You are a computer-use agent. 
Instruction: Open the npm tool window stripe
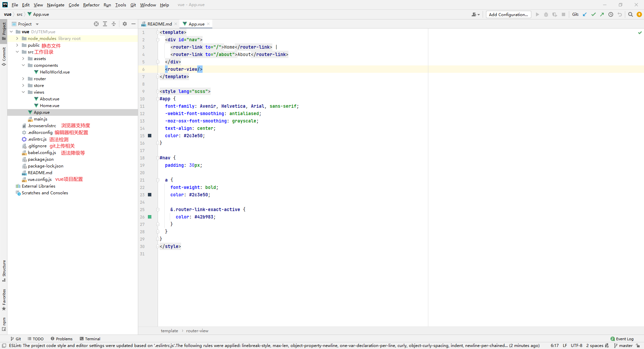click(4, 324)
